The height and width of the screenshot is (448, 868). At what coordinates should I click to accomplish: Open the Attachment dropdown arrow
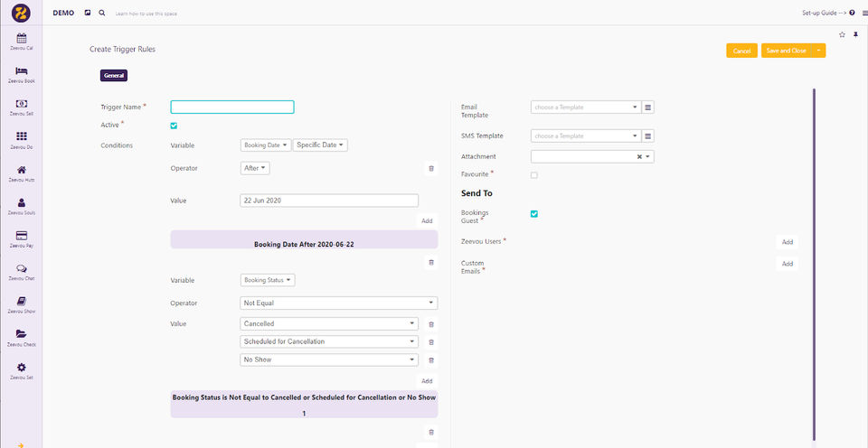(647, 157)
